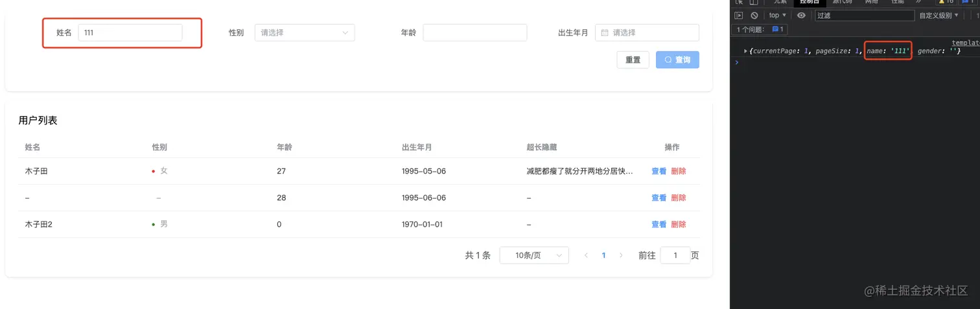Open the 自定义级别 log level dropdown
Screen dimensions: 980x309
coord(938,16)
